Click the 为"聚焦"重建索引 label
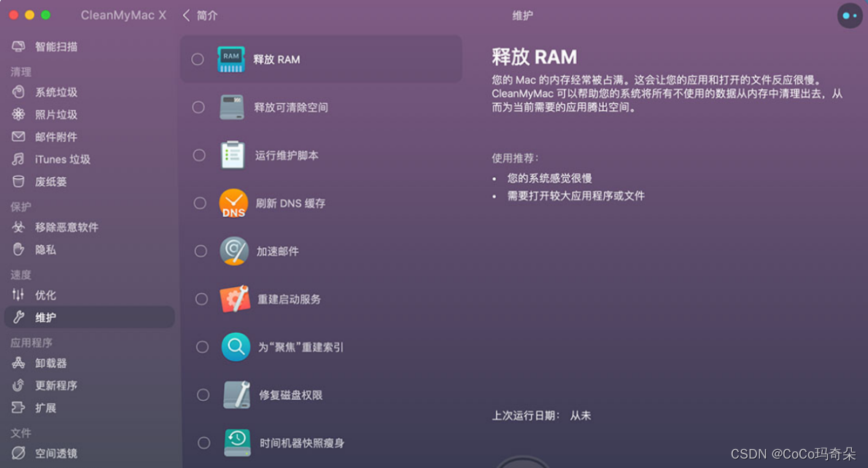The height and width of the screenshot is (468, 868). 301,348
